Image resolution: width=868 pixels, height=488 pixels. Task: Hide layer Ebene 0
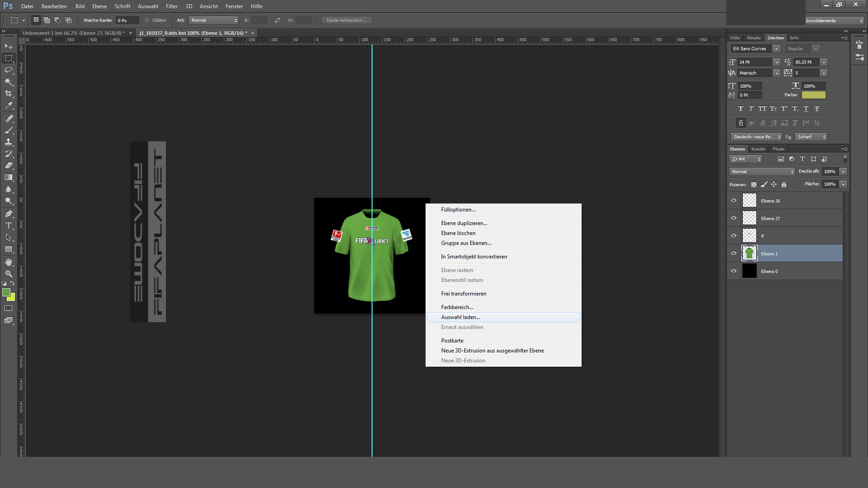tap(734, 271)
